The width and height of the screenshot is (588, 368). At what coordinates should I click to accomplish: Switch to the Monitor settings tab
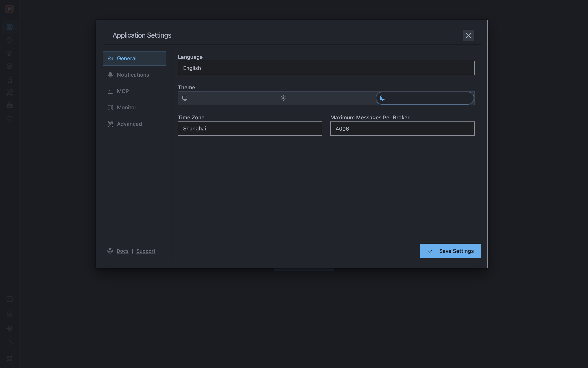(x=134, y=107)
